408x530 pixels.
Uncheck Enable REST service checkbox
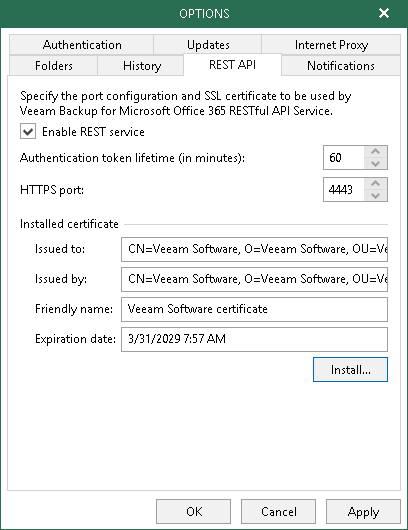(x=28, y=131)
